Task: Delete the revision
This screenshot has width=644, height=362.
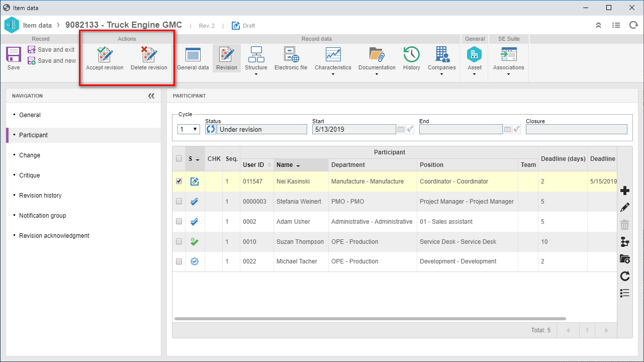Action: point(149,58)
